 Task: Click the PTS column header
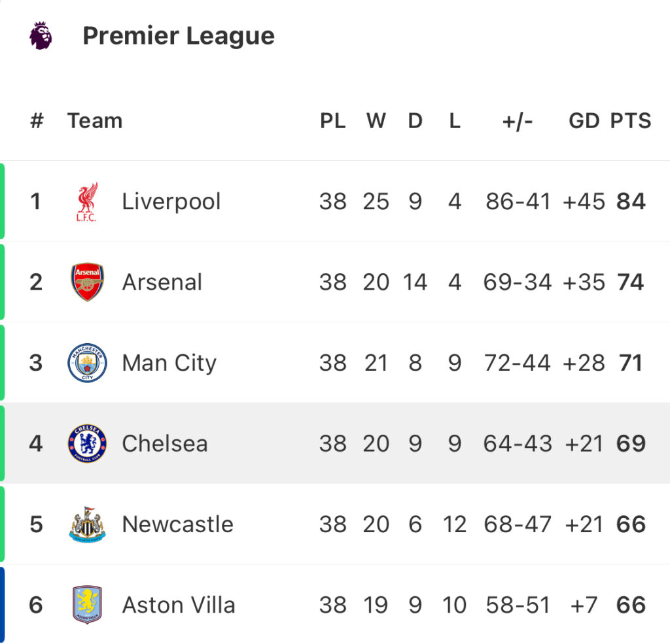630,121
